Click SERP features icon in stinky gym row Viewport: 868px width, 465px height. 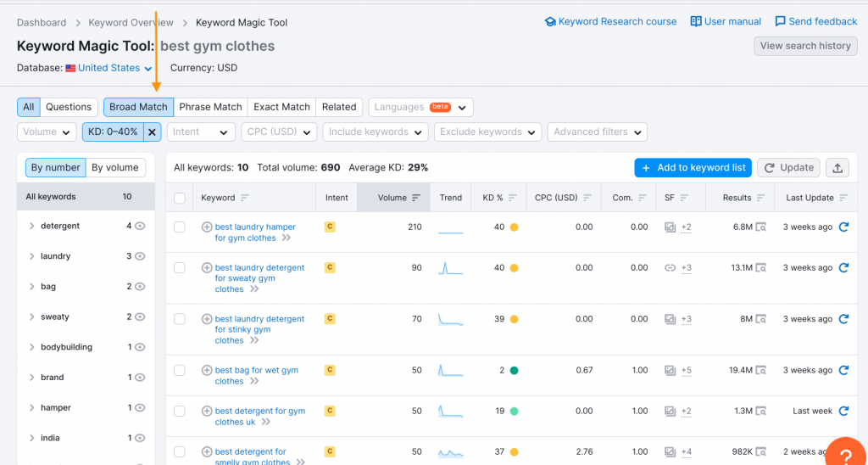[x=670, y=319]
